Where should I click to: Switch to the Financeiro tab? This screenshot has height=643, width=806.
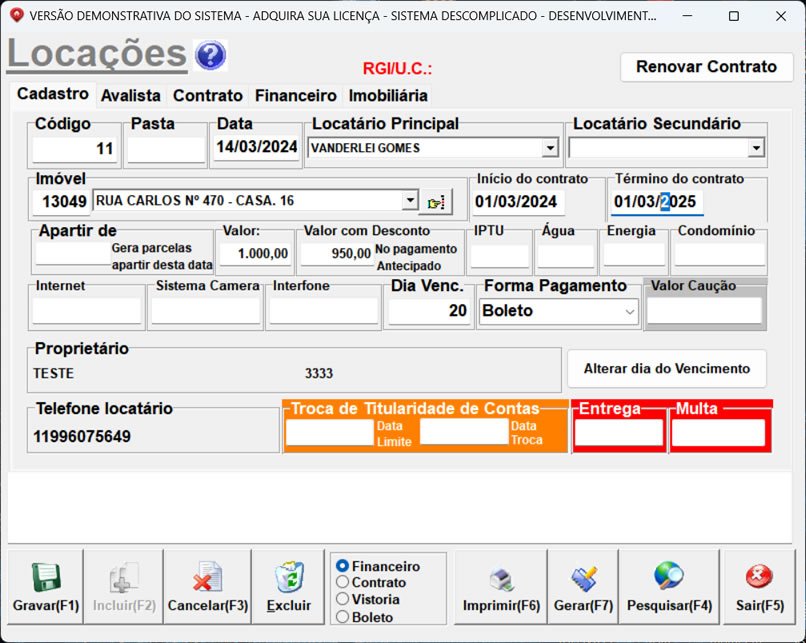pos(295,96)
